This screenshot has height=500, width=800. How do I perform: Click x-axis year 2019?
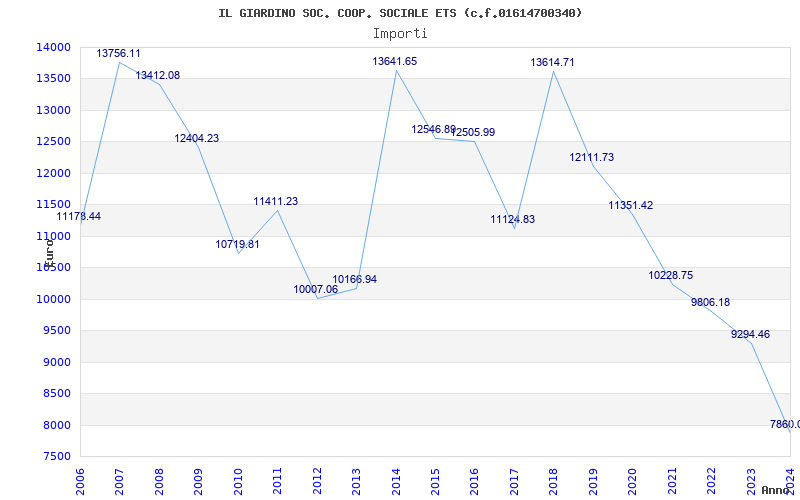coord(593,481)
